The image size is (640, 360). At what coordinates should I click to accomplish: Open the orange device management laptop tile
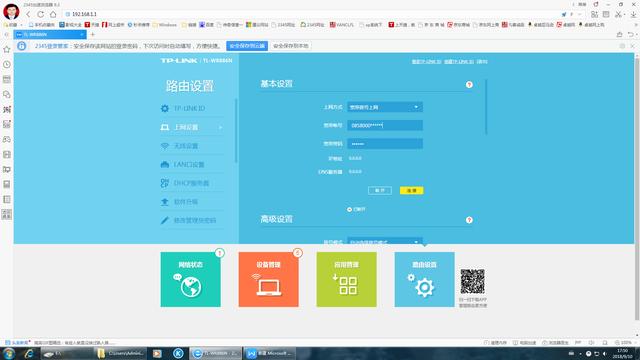coord(269,279)
